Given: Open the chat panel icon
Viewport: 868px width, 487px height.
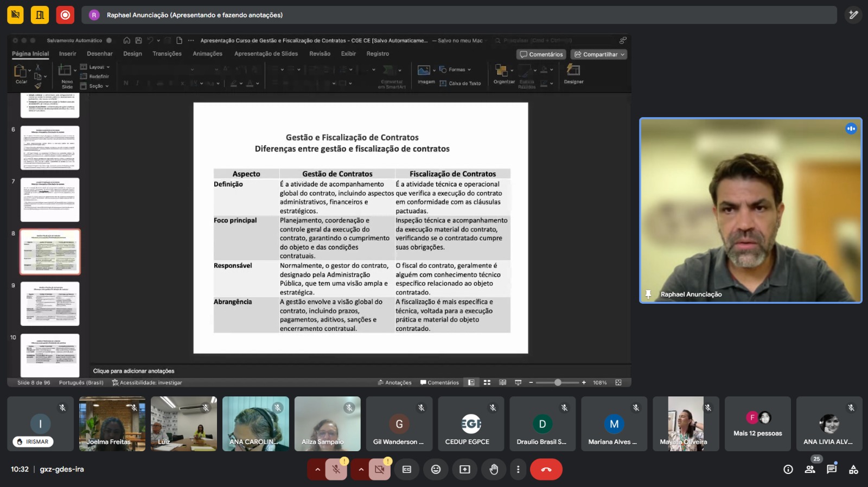Looking at the screenshot, I should click(x=831, y=470).
